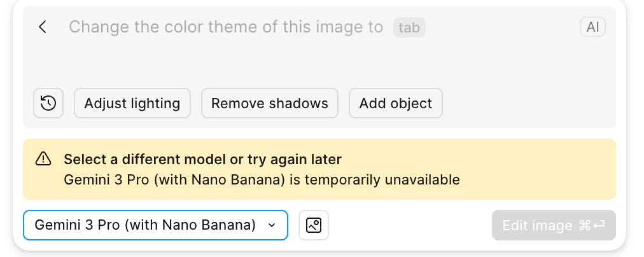Viewport: 644px width, 257px height.
Task: Select the Adjust lighting suggestion
Action: click(132, 103)
